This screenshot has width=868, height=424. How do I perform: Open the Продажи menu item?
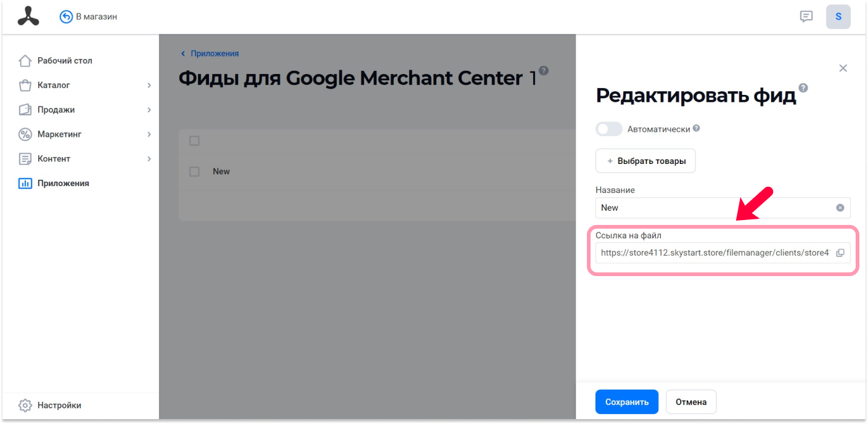tap(56, 110)
